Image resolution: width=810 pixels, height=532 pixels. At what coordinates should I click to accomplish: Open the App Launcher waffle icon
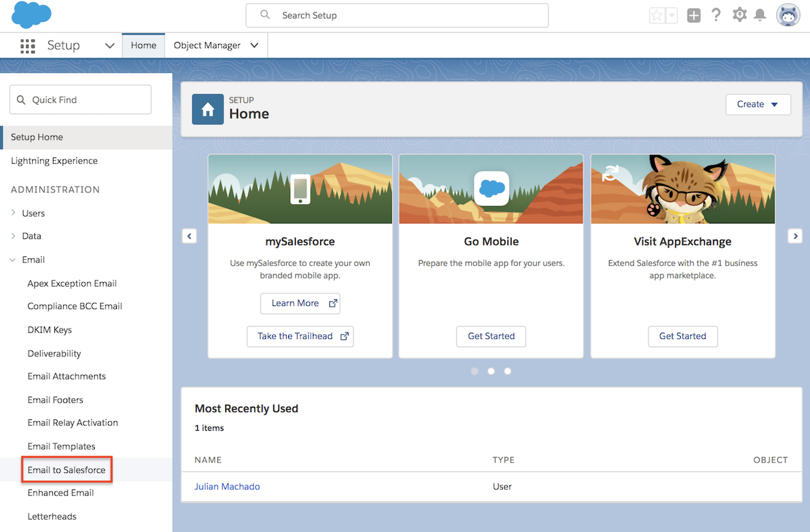tap(28, 45)
